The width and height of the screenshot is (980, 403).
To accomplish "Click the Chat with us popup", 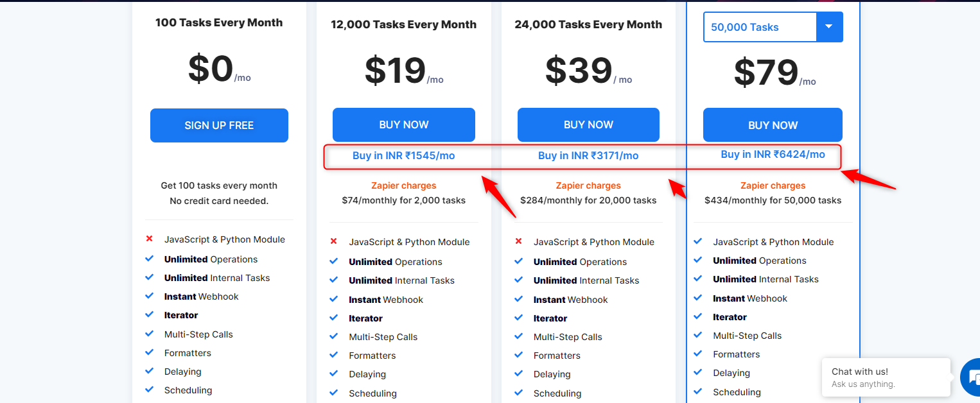I will pos(886,377).
